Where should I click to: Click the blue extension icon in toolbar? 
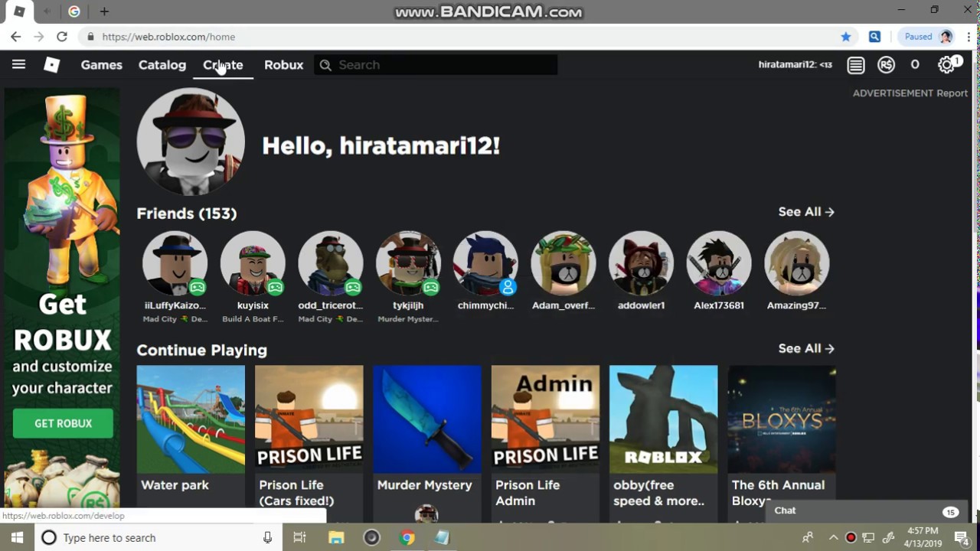coord(874,37)
